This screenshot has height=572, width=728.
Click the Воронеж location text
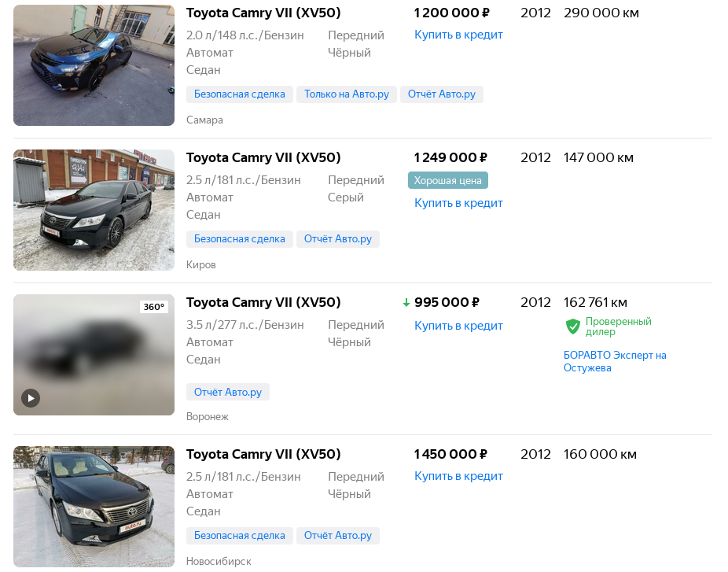pos(207,416)
